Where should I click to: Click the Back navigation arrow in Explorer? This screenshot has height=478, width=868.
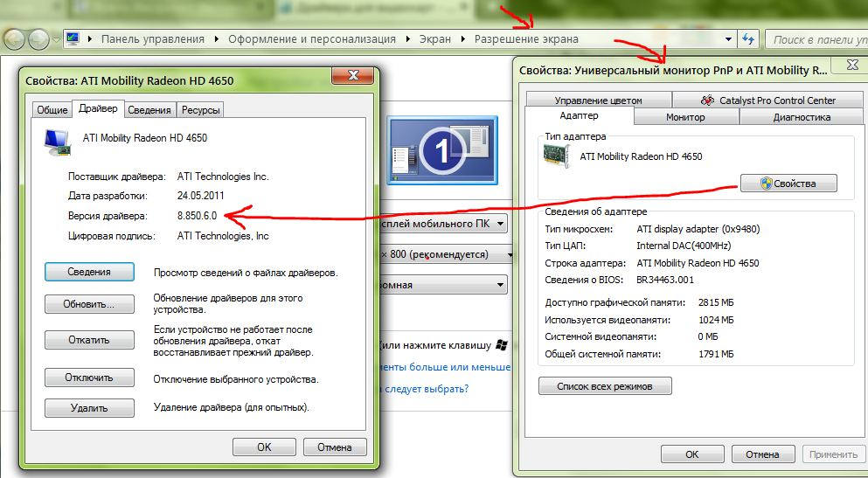tap(14, 40)
